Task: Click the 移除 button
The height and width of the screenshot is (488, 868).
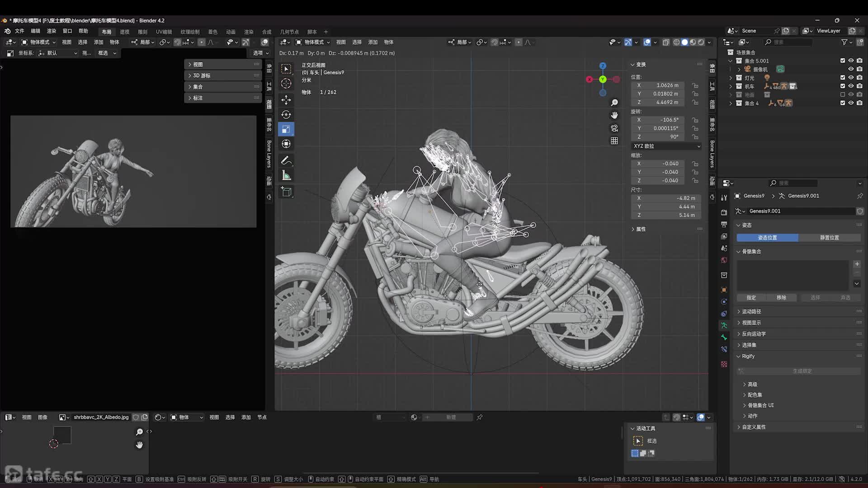Action: (x=781, y=298)
